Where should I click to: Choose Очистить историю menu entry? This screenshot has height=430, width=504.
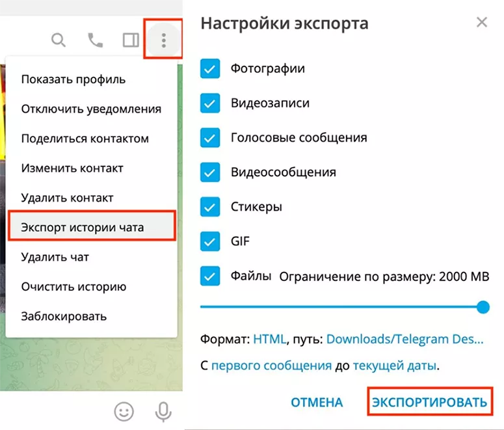click(x=92, y=287)
